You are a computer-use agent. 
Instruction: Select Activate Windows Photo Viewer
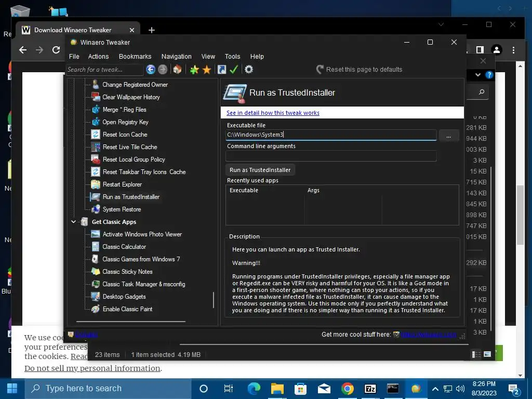142,234
